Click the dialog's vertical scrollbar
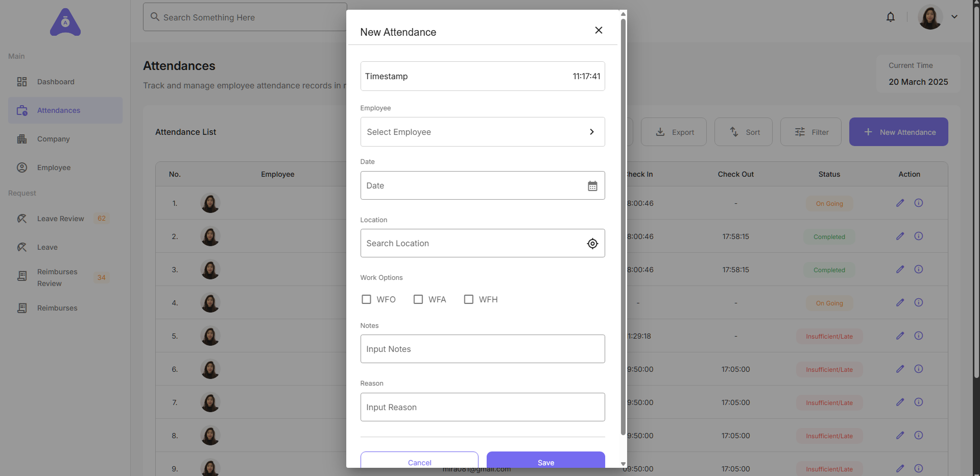 [x=623, y=227]
